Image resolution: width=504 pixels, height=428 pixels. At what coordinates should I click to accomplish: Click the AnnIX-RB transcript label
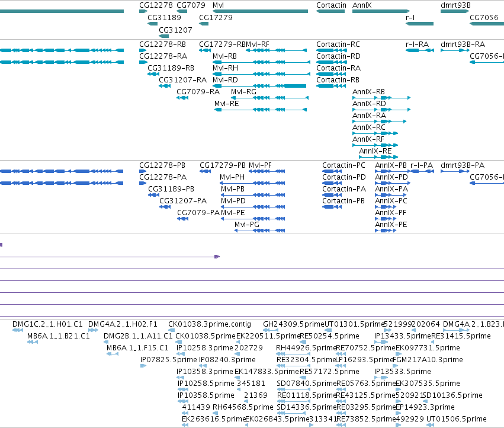coord(368,92)
